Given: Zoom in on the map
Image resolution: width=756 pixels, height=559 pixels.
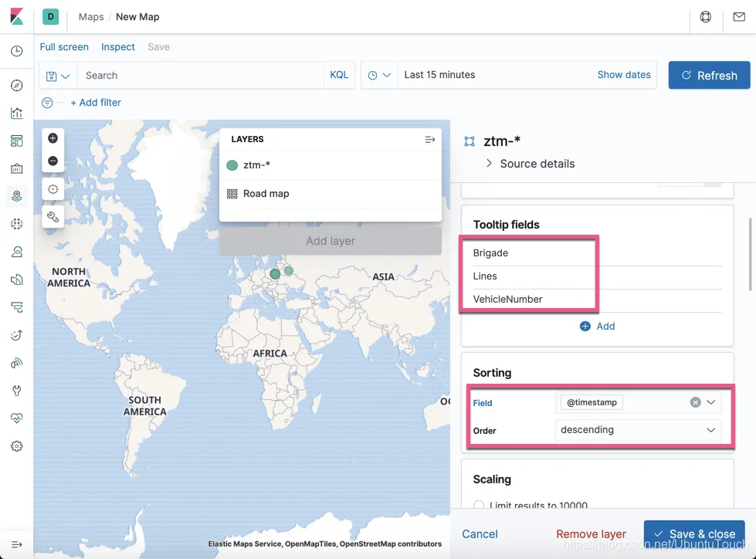Looking at the screenshot, I should pyautogui.click(x=53, y=138).
